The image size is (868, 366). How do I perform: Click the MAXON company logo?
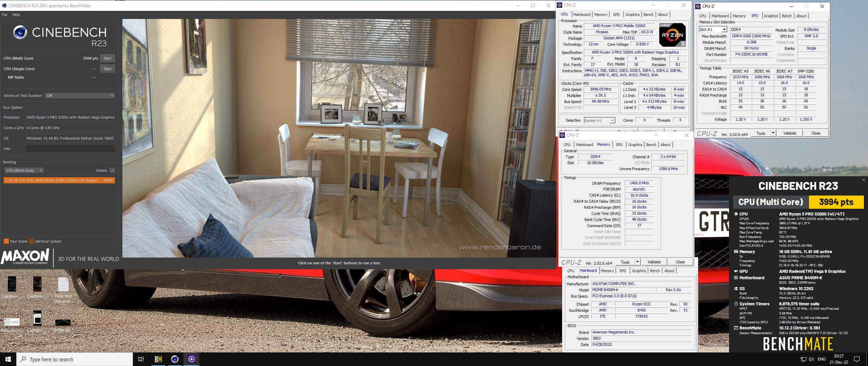click(25, 257)
